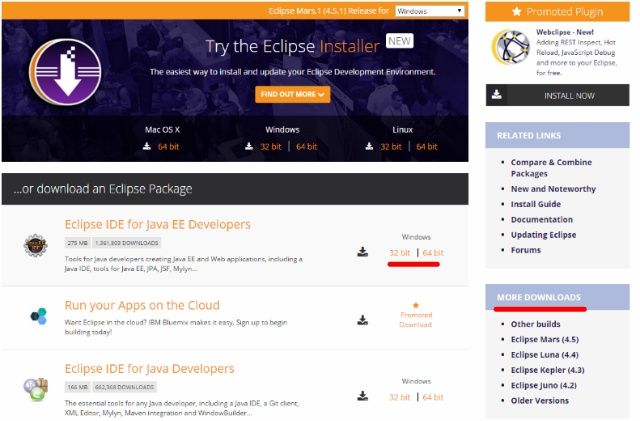The width and height of the screenshot is (640, 421).
Task: Open Compare & Combine Packages link
Action: [x=551, y=167]
